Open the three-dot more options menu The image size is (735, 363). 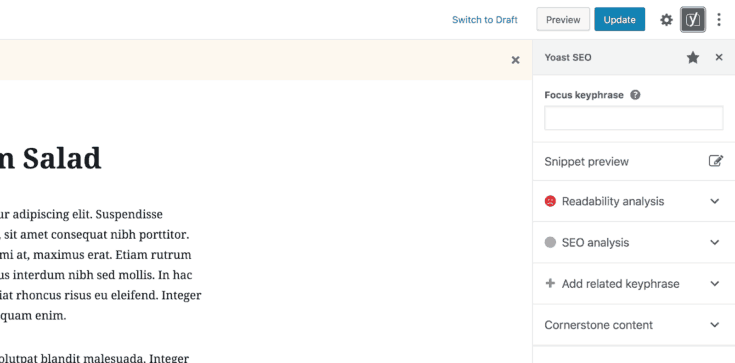pyautogui.click(x=719, y=20)
